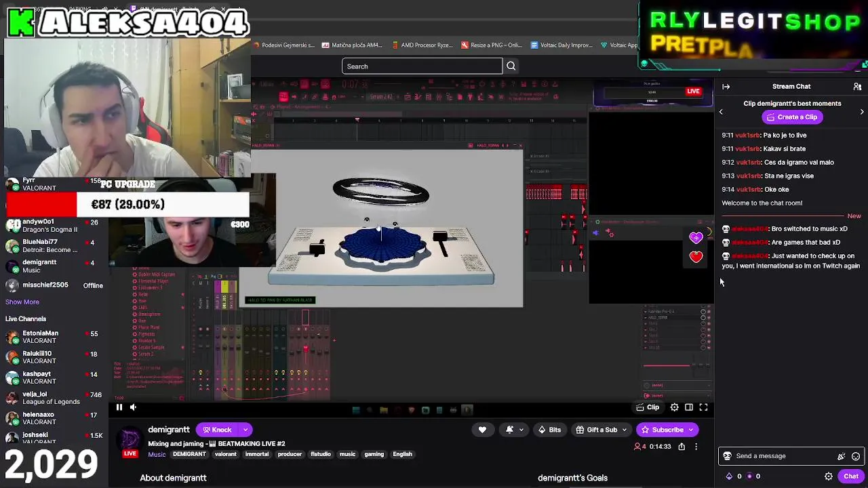Open BlueNabi77 channel in sidebar

point(54,246)
